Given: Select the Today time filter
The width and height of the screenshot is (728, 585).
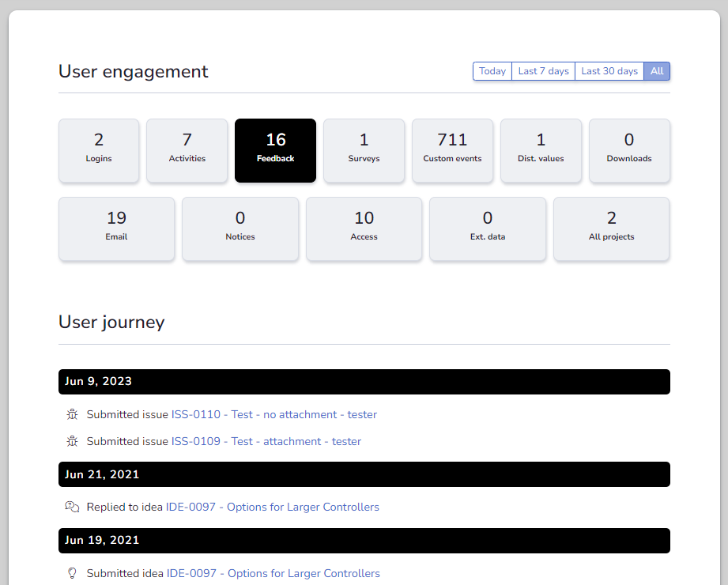Looking at the screenshot, I should (x=492, y=71).
